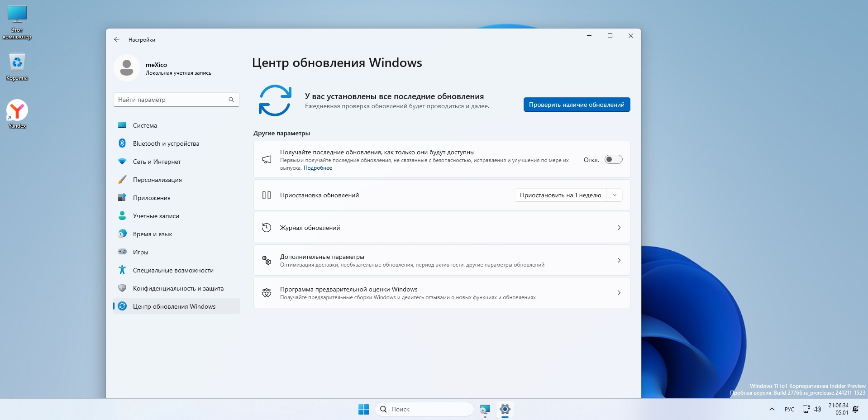Expand Дополнительные параметры chevron
Image resolution: width=868 pixels, height=420 pixels.
click(x=619, y=260)
